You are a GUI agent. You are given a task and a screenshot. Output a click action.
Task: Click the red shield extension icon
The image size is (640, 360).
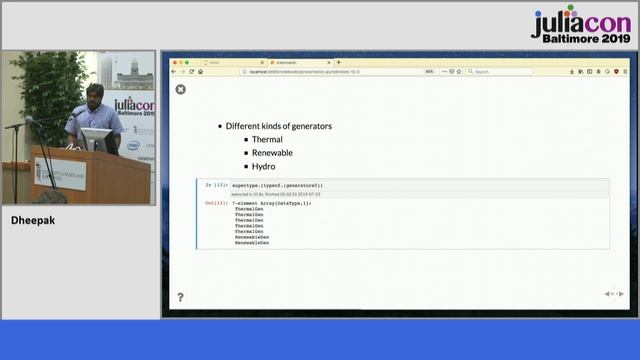(616, 71)
